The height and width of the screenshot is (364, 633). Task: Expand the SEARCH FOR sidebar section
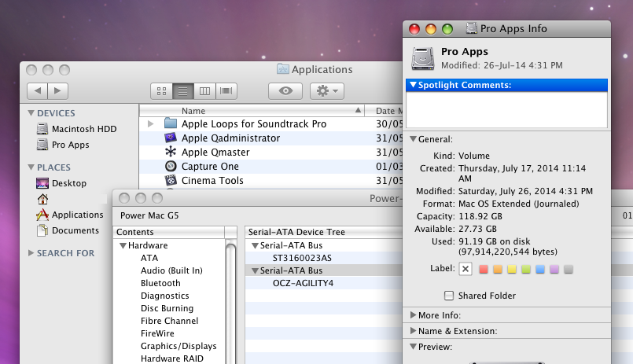click(x=31, y=253)
